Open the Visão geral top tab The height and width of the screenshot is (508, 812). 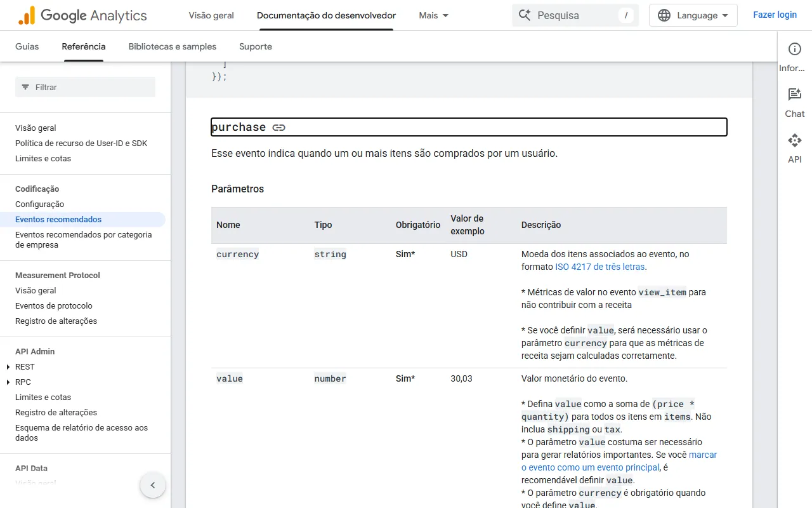(211, 15)
